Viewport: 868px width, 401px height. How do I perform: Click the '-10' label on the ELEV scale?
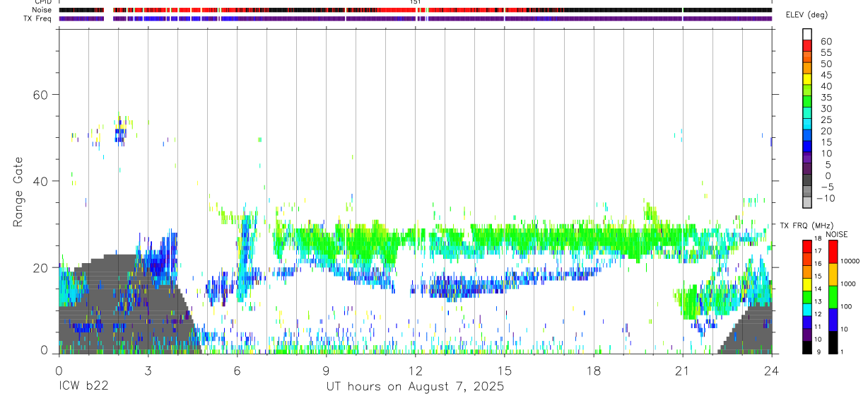pos(824,199)
